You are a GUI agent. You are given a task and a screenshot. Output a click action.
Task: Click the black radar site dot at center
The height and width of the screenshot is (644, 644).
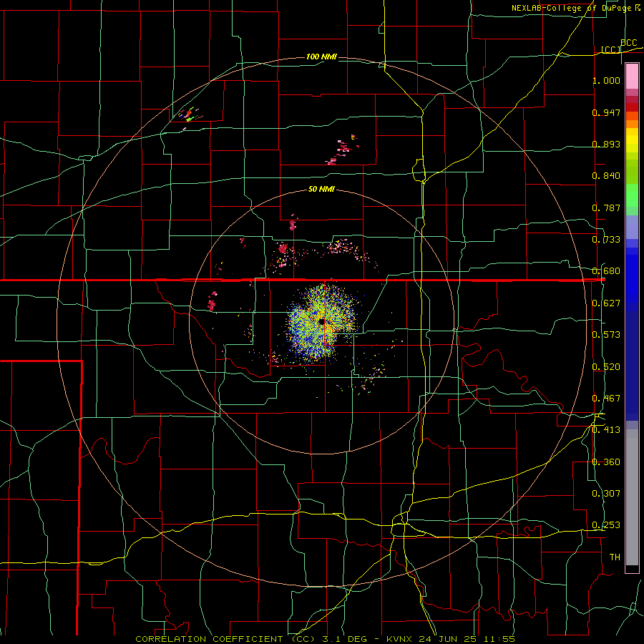coord(321,321)
